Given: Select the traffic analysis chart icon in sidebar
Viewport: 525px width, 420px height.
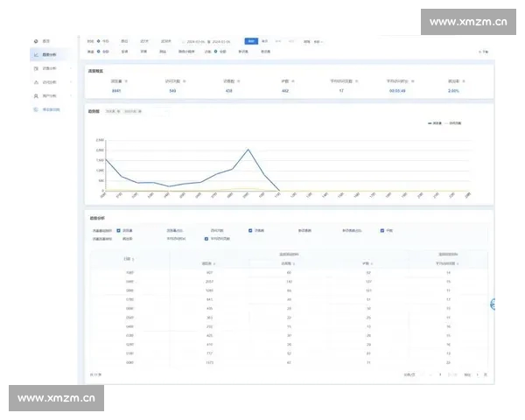Looking at the screenshot, I should coord(36,54).
